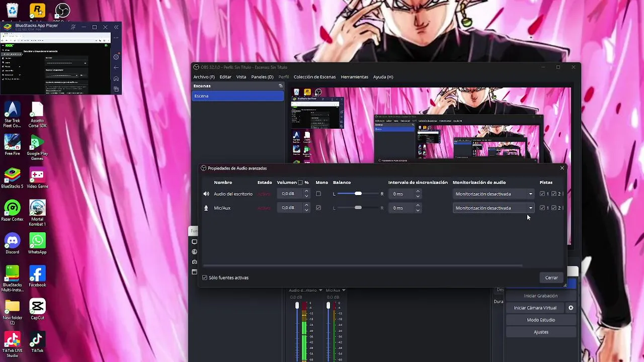644x362 pixels.
Task: Expand Mic/Aux mixer options arrow
Action: tap(344, 290)
